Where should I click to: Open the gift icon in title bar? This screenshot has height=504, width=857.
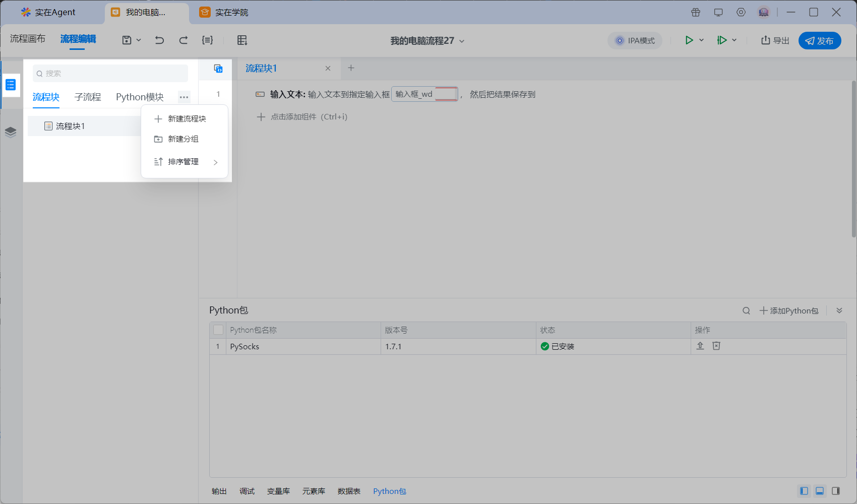click(696, 12)
